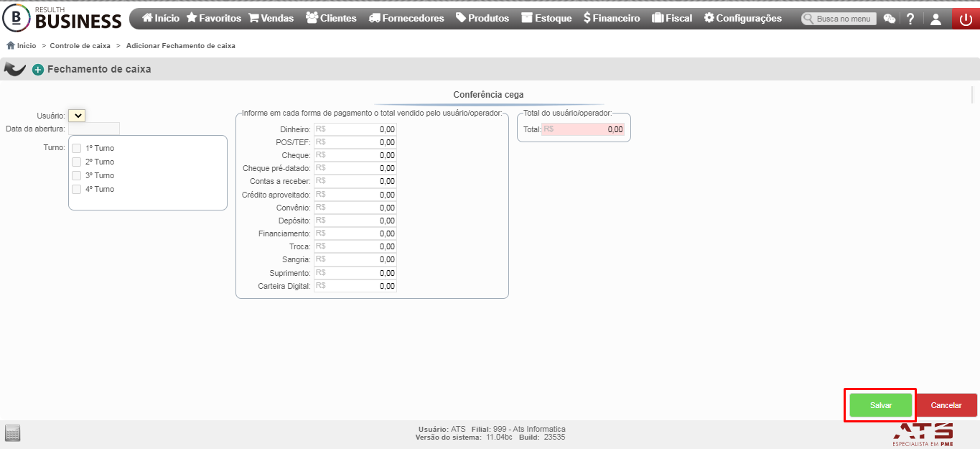Check the 4º Turno checkbox
The width and height of the screenshot is (980, 449).
[76, 189]
